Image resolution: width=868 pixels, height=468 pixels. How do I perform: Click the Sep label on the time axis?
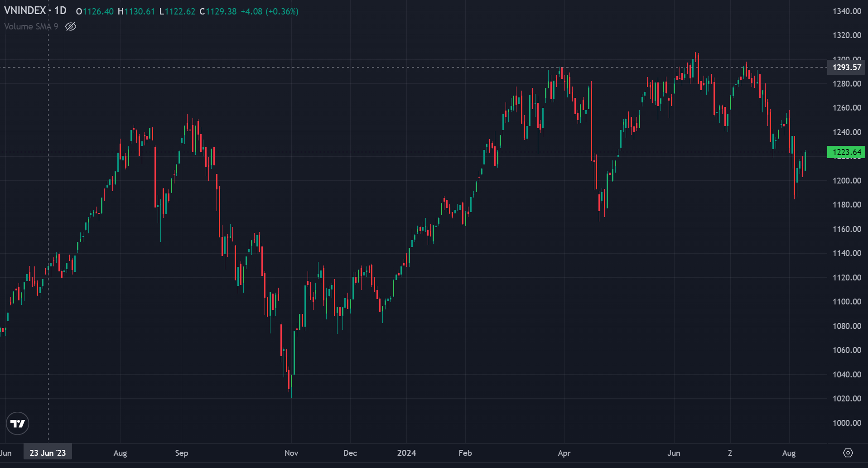[x=182, y=453]
